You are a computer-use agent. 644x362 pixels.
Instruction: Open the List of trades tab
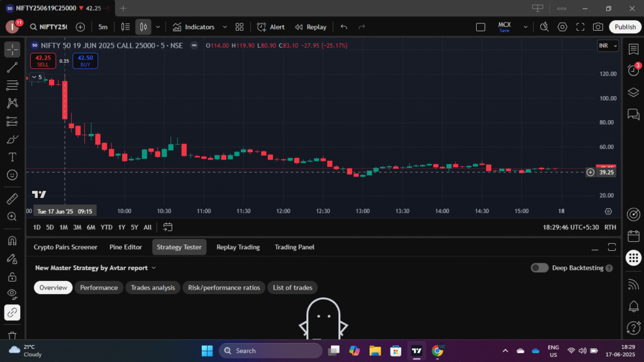[x=292, y=288]
